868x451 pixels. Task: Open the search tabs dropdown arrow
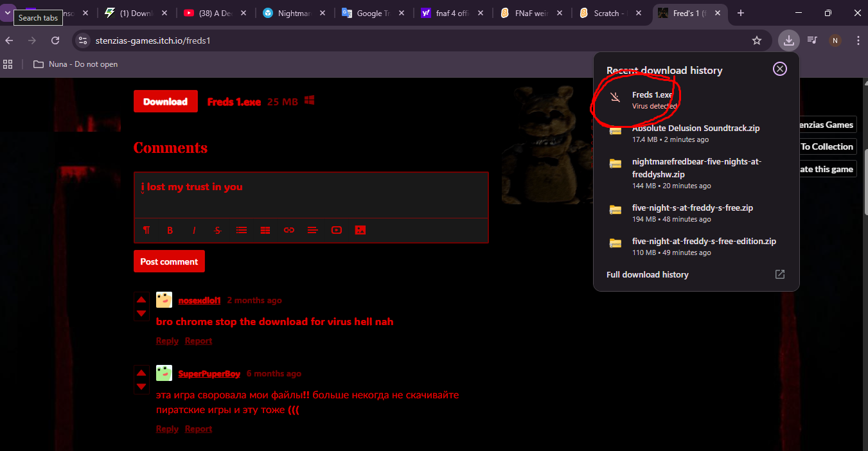(x=7, y=13)
